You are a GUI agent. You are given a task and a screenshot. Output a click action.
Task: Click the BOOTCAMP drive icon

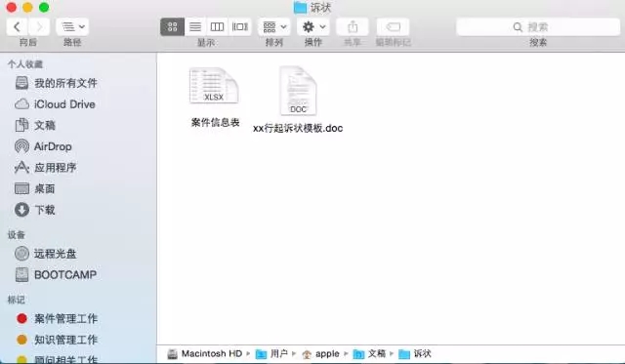pyautogui.click(x=21, y=274)
